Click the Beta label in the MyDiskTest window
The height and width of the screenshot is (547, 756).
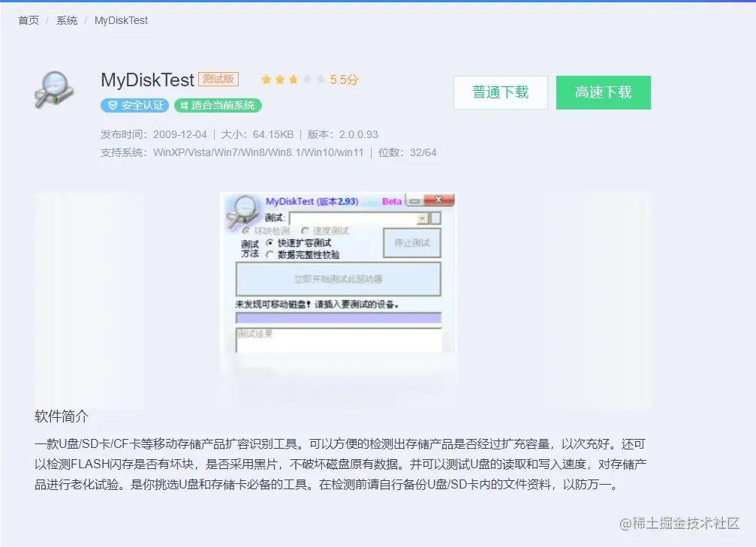(391, 201)
